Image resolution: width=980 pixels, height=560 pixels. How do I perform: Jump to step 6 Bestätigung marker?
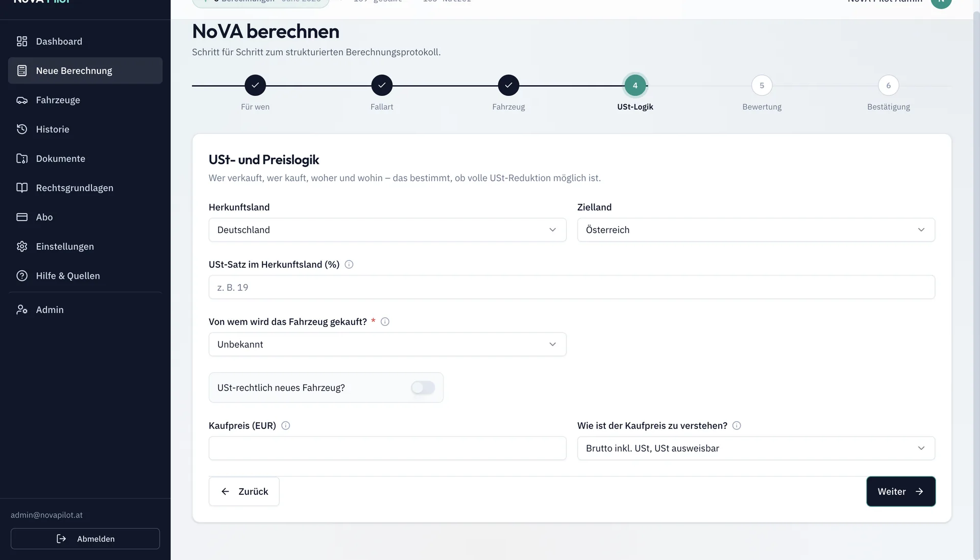point(888,85)
